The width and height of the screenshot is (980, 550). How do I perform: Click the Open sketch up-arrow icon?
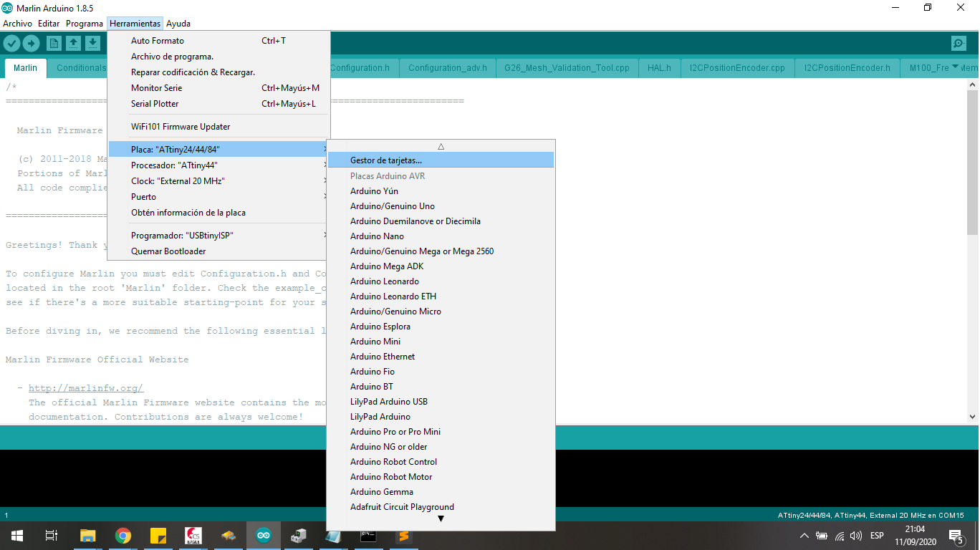click(x=73, y=44)
